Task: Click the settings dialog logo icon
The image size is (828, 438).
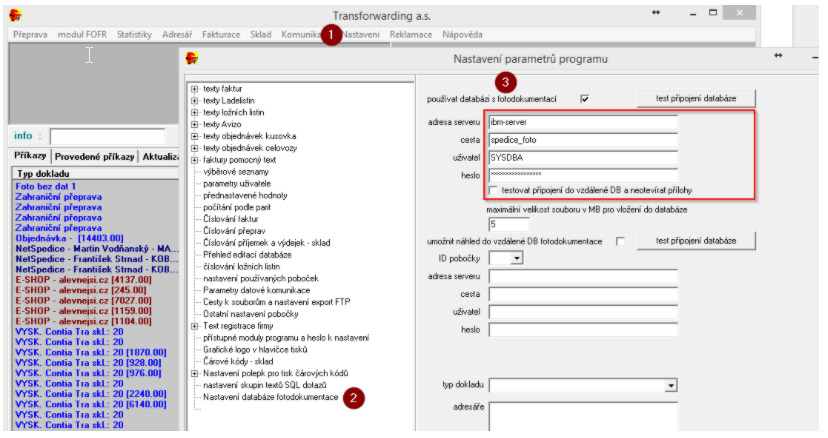Action: point(192,59)
